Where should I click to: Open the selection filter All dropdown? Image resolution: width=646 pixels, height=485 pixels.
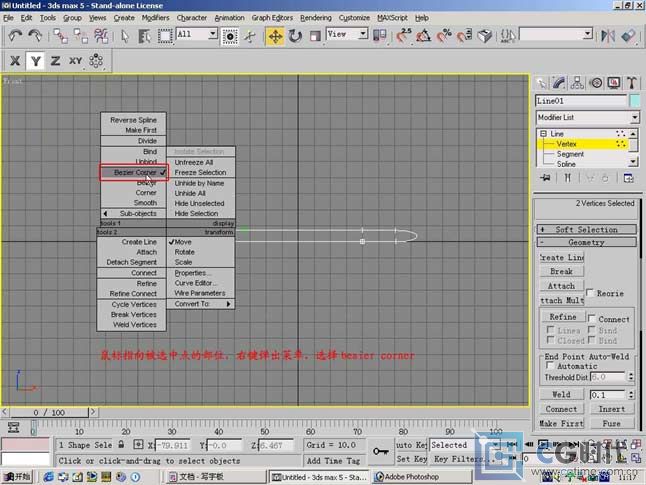(x=213, y=34)
